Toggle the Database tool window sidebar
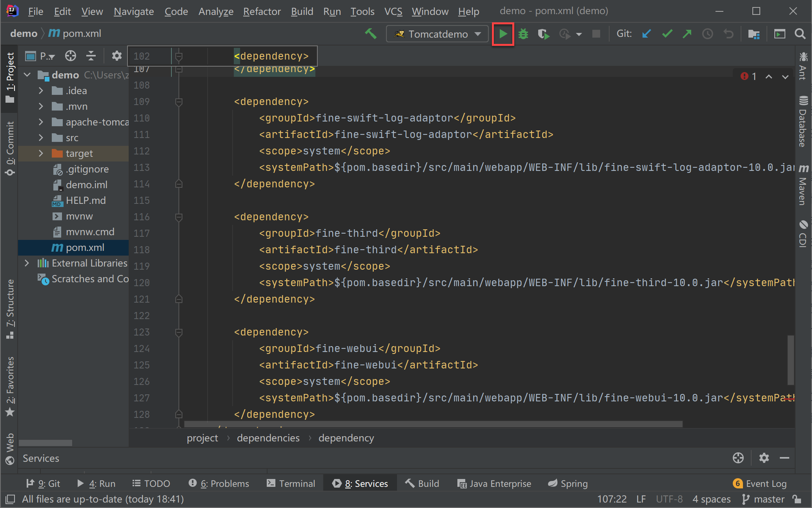Screen dimensions: 812x508 [803, 122]
